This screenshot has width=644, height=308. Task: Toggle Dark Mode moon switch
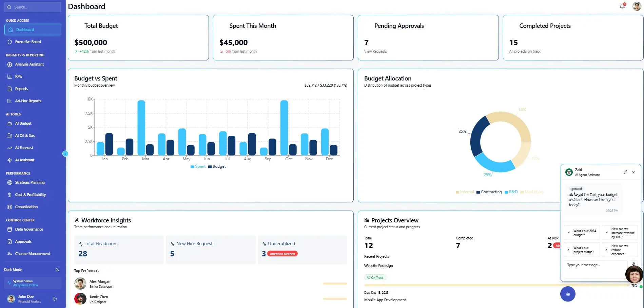(x=57, y=270)
